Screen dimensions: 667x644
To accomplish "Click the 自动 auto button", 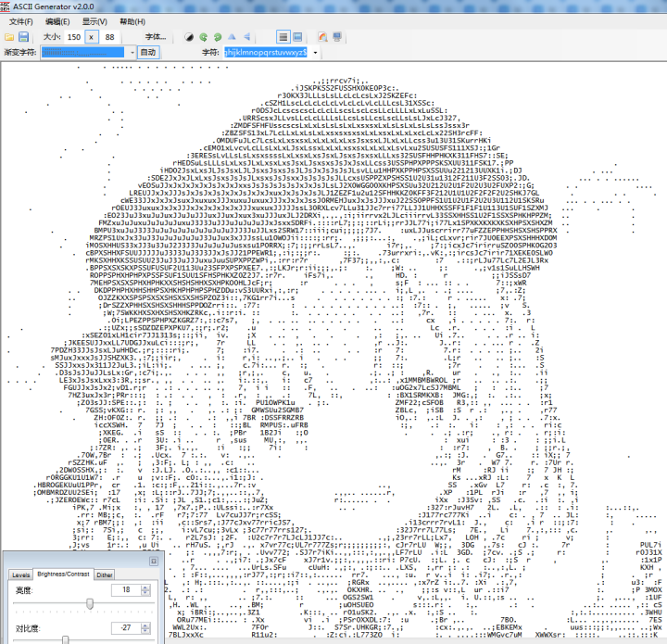I will pos(148,52).
